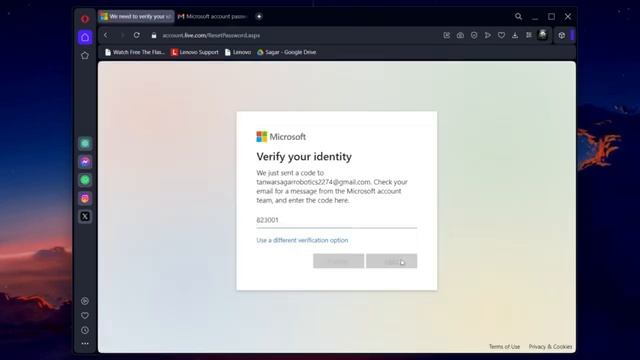Screen dimensions: 640x360
Task: Open X (Twitter) from the sidebar
Action: click(x=85, y=216)
